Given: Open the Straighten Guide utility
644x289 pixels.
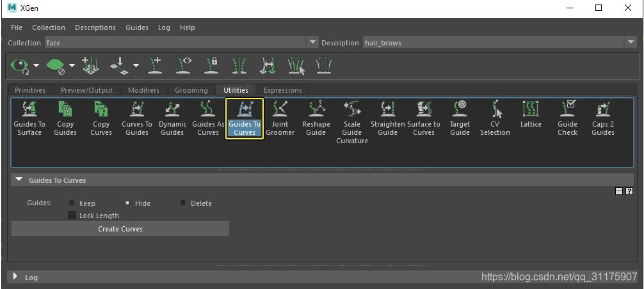Looking at the screenshot, I should click(387, 118).
